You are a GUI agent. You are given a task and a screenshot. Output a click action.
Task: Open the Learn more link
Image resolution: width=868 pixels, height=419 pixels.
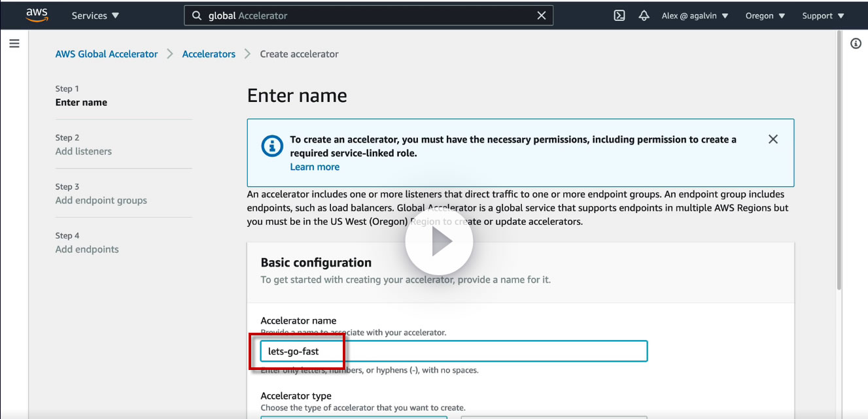pyautogui.click(x=315, y=167)
